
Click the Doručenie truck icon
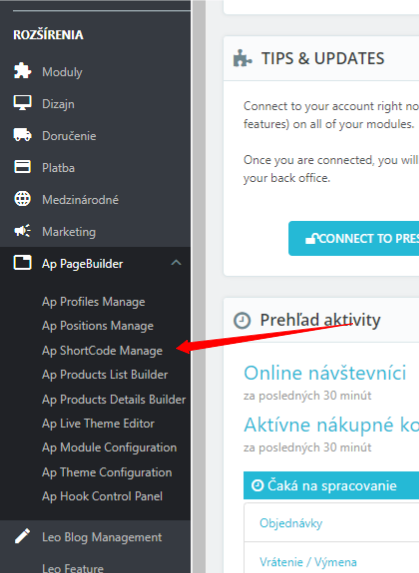coord(22,135)
